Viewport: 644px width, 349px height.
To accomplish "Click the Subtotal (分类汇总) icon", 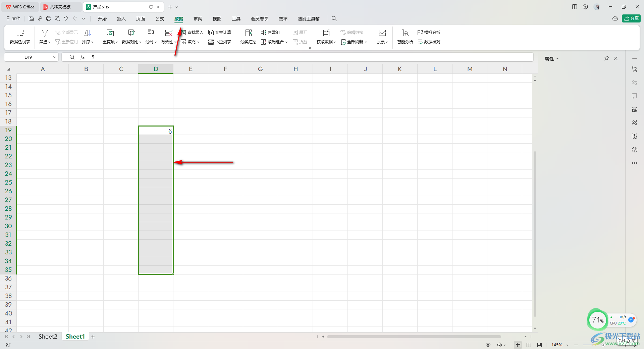I will click(x=249, y=33).
